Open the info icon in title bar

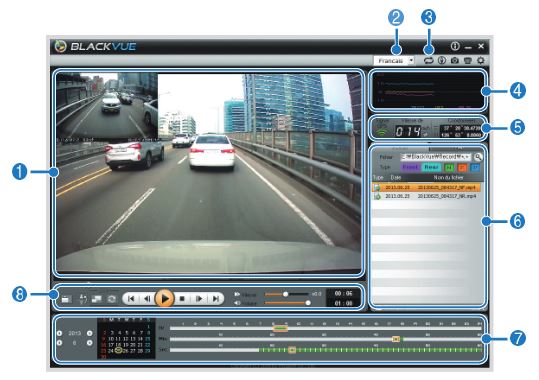(x=455, y=46)
